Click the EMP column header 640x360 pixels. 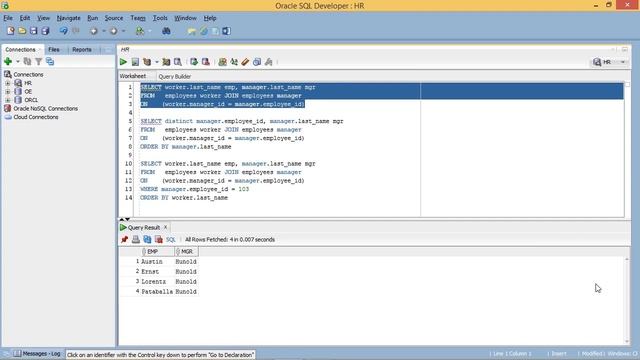(157, 251)
